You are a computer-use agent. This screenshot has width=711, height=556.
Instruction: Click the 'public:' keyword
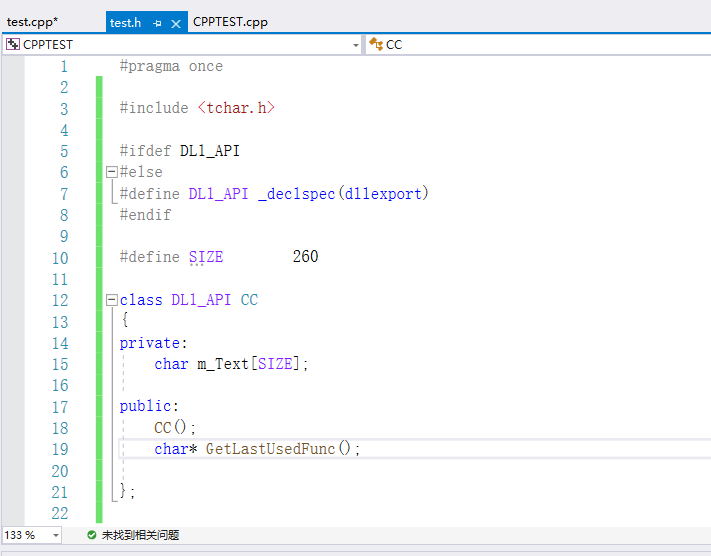[149, 406]
